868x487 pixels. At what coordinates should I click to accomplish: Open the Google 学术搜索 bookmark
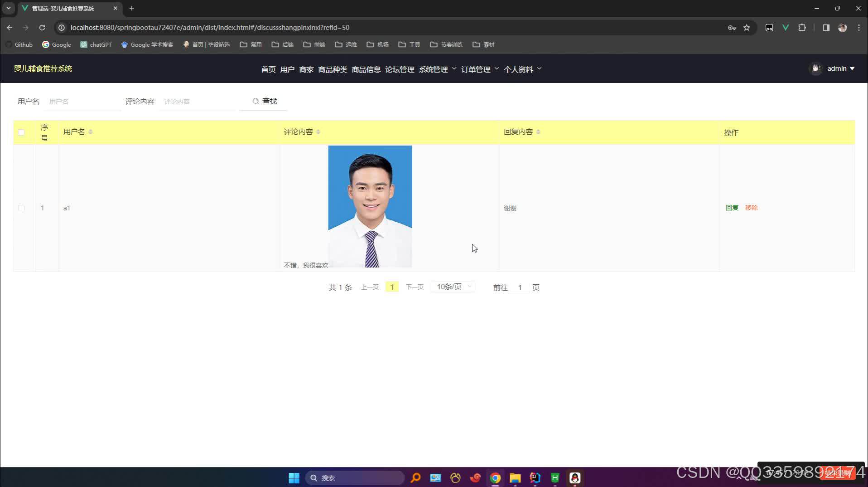pos(147,44)
